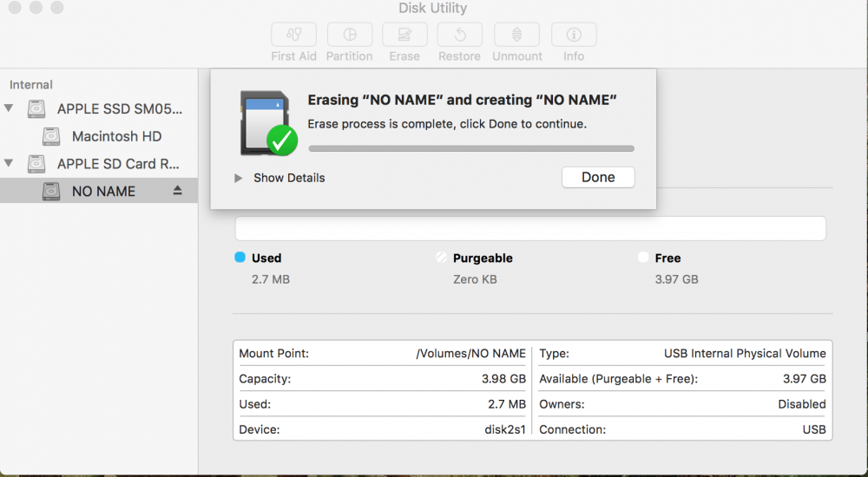
Task: Click the First Aid toolbar icon
Action: click(x=294, y=35)
